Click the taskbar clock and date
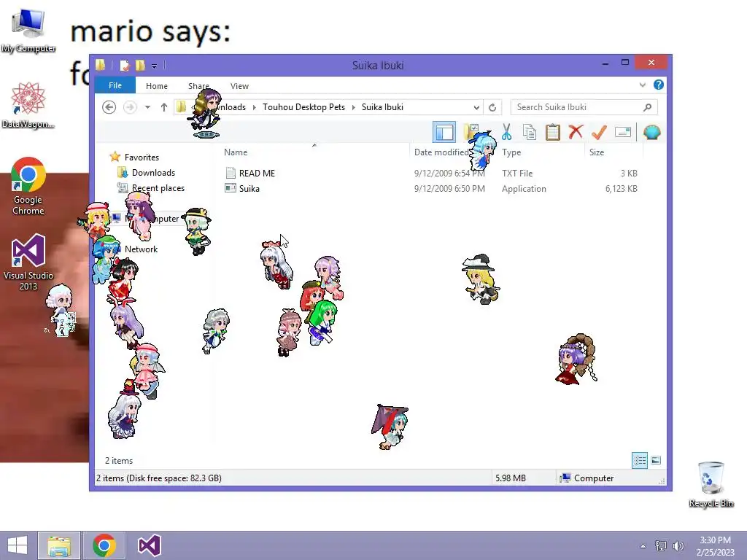This screenshot has width=747, height=560. pos(715,545)
